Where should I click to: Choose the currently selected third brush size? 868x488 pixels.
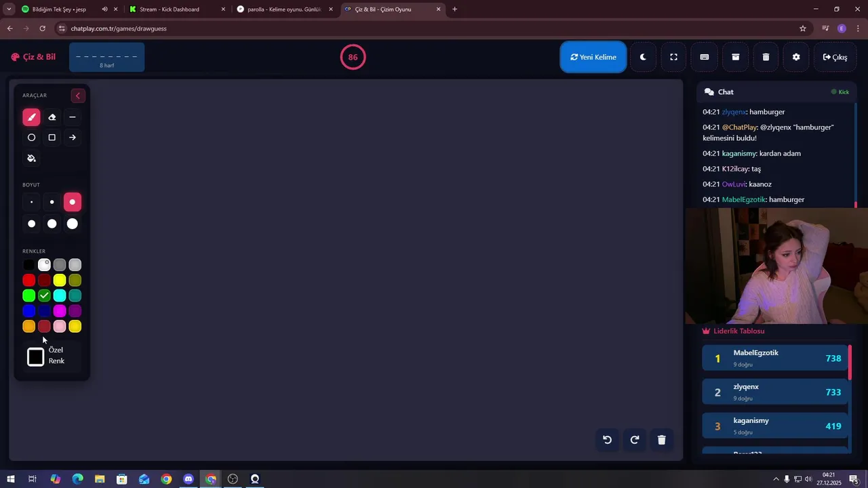(x=73, y=202)
